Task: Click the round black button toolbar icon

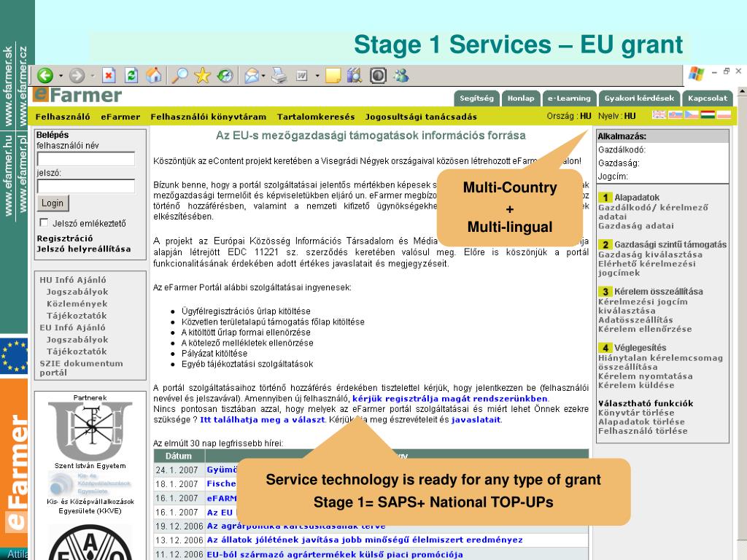Action: pos(378,75)
